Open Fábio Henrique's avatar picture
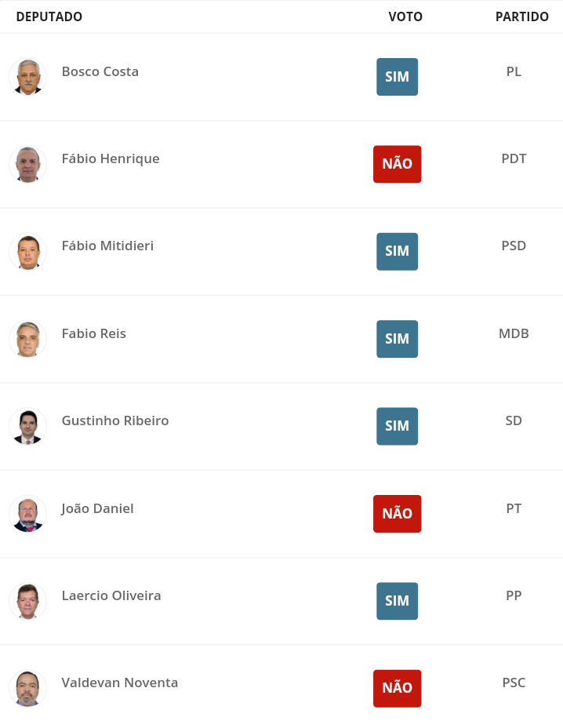This screenshot has width=563, height=728. [x=28, y=164]
